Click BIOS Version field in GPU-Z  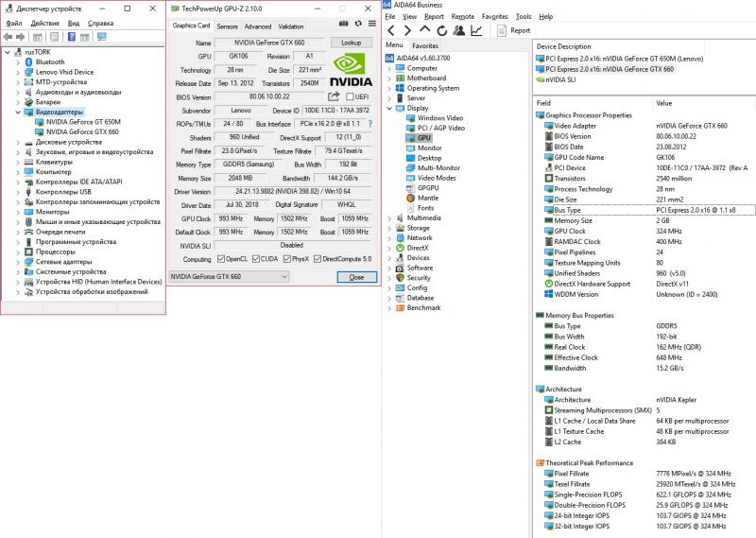tap(269, 96)
